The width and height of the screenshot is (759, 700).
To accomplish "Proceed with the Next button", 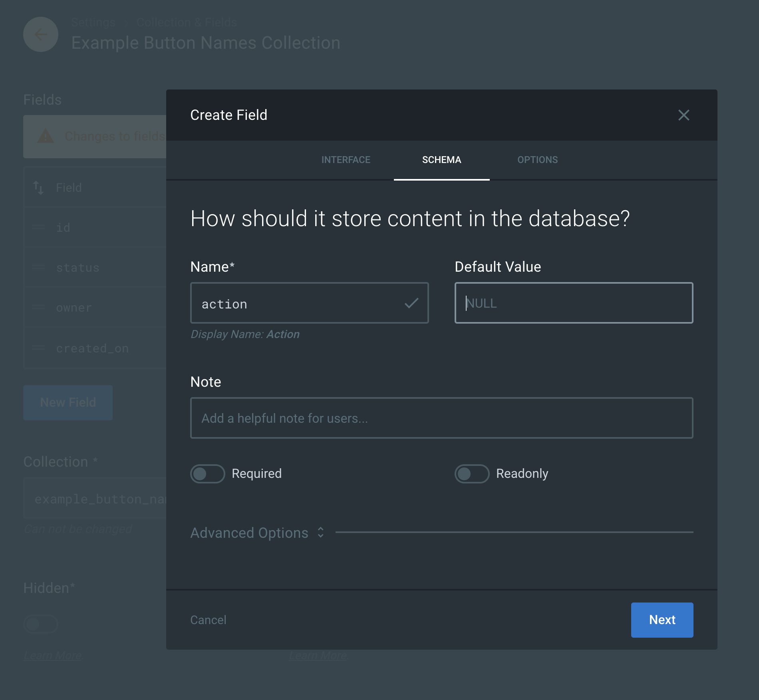I will (662, 620).
